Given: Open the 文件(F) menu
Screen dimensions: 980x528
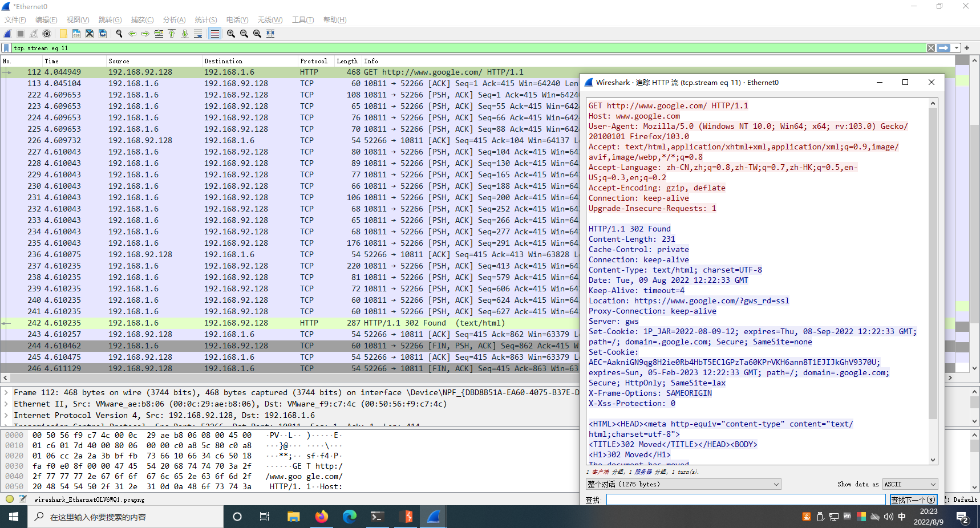Looking at the screenshot, I should [15, 20].
